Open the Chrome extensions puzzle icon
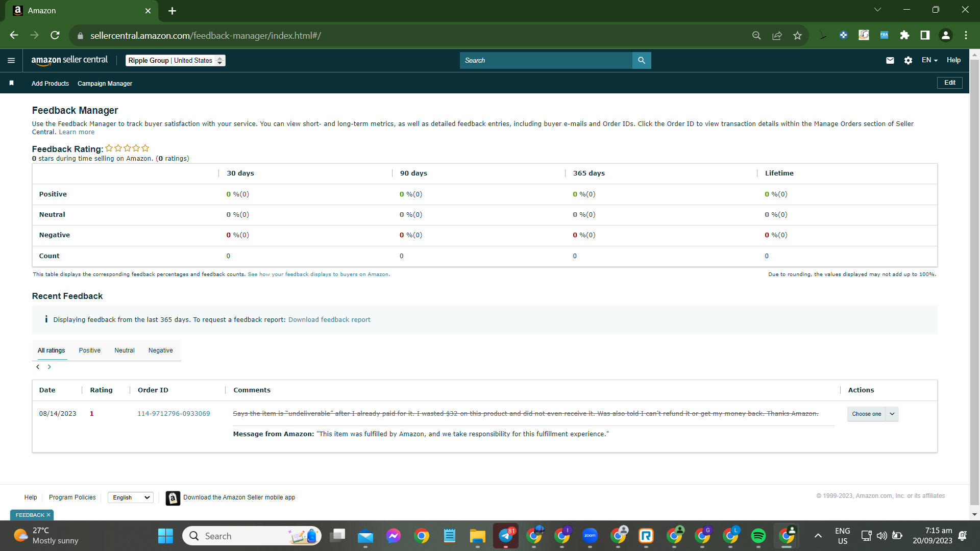This screenshot has height=551, width=980. 904,35
